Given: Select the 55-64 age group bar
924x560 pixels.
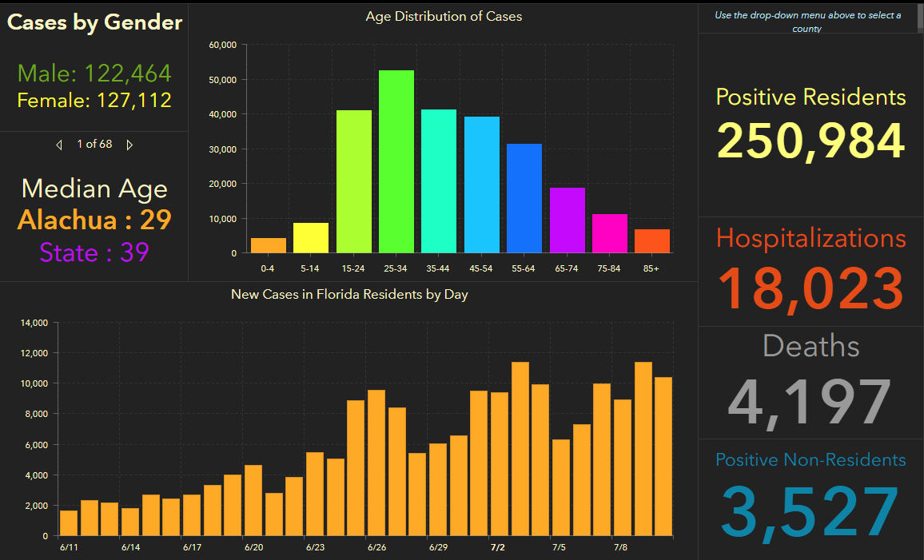Looking at the screenshot, I should (x=524, y=199).
